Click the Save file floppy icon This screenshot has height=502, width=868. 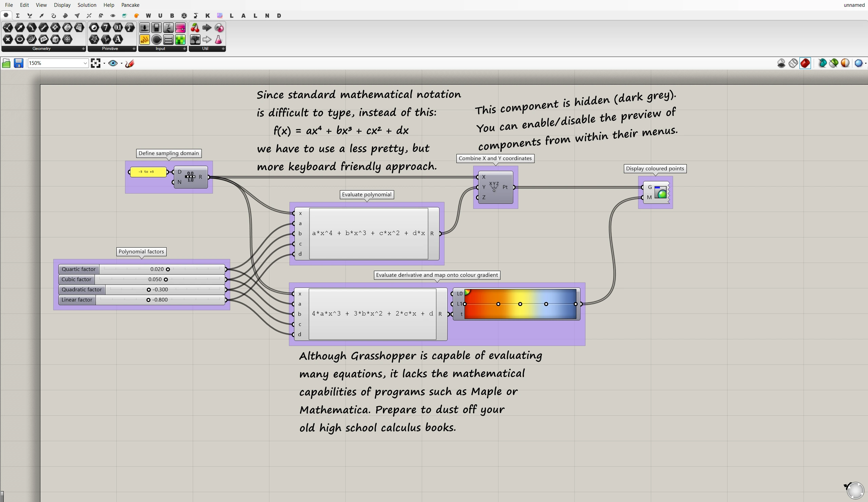pyautogui.click(x=18, y=63)
